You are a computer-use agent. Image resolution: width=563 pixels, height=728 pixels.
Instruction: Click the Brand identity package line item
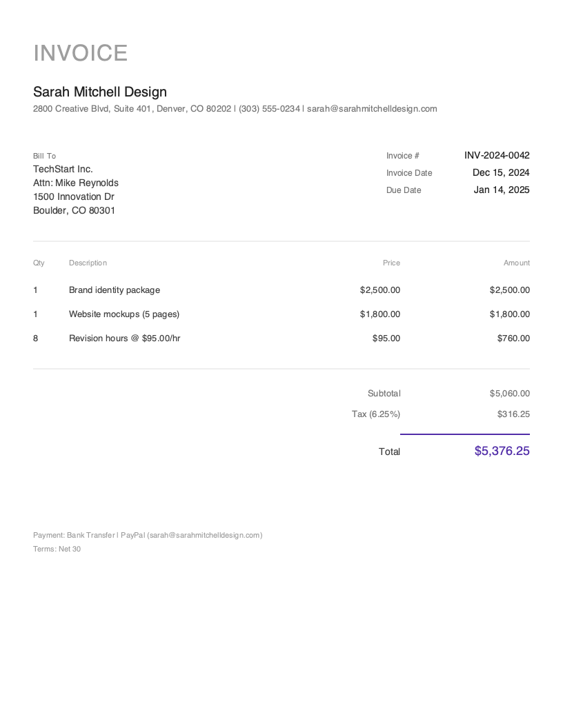coord(115,290)
